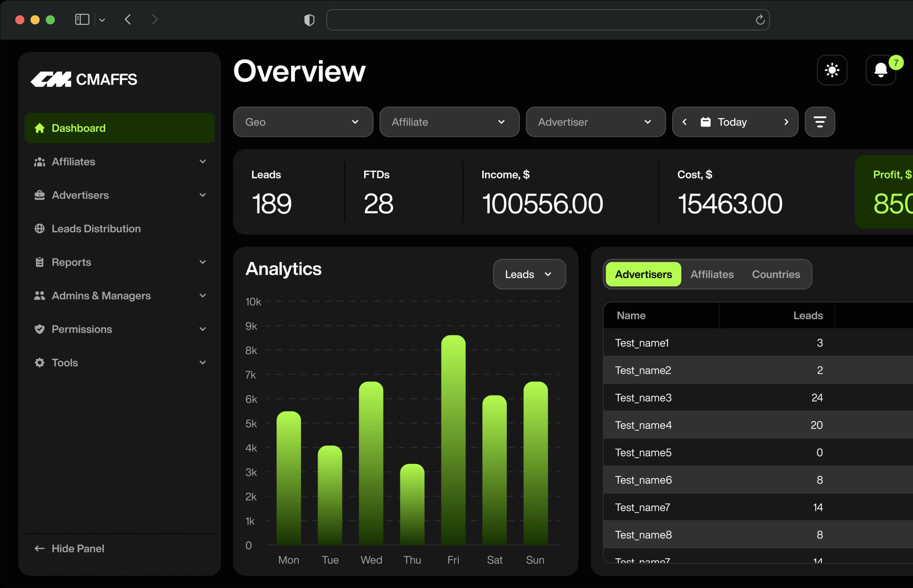Click the Wednesday bar in chart
913x588 pixels.
(x=371, y=463)
